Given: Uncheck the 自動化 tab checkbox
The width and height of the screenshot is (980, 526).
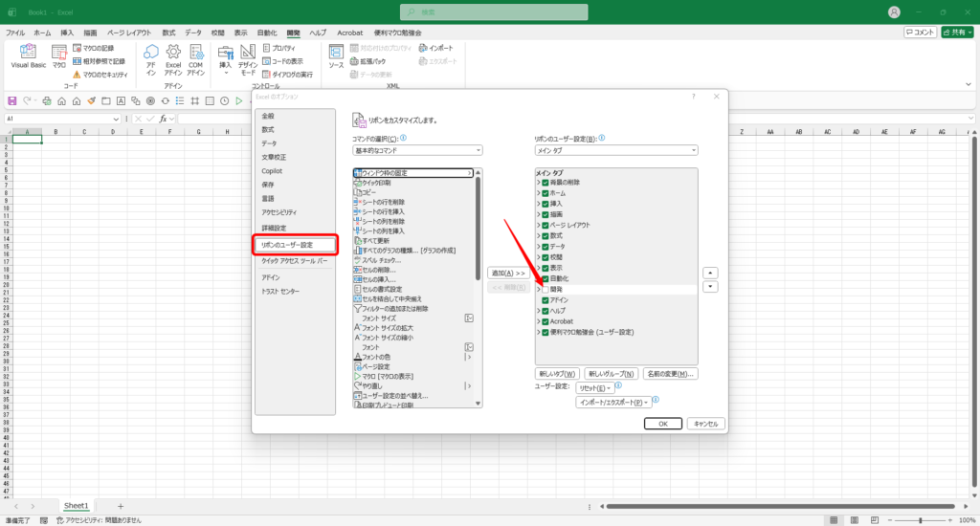Looking at the screenshot, I should (x=546, y=278).
